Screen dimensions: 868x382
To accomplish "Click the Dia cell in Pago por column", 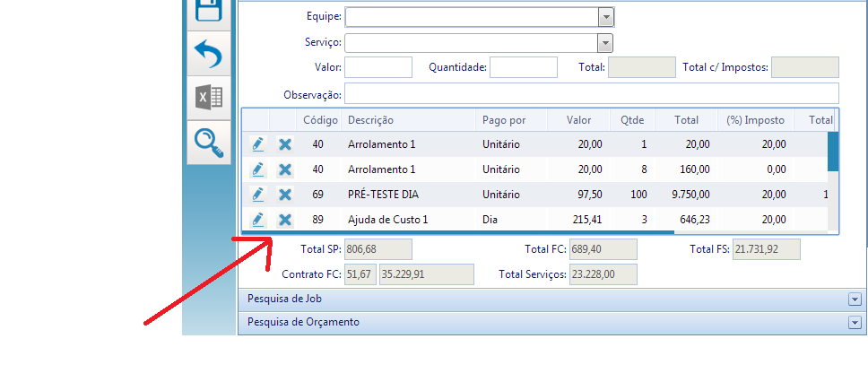I will coord(490,220).
